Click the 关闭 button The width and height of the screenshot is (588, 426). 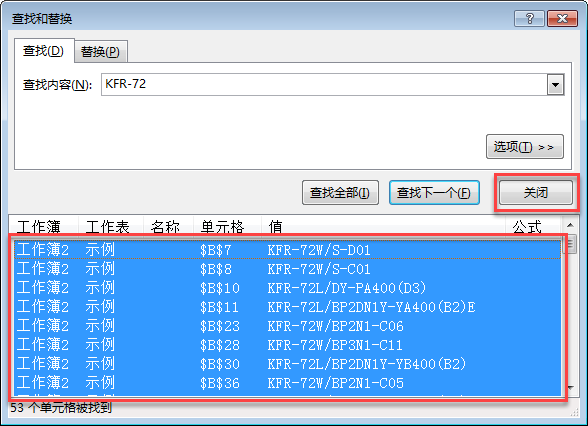(536, 193)
